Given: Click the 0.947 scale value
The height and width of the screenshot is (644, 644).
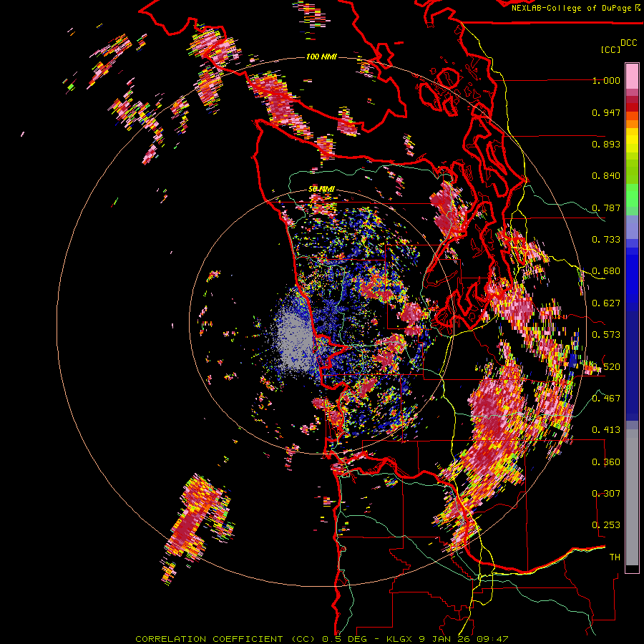Looking at the screenshot, I should 606,112.
